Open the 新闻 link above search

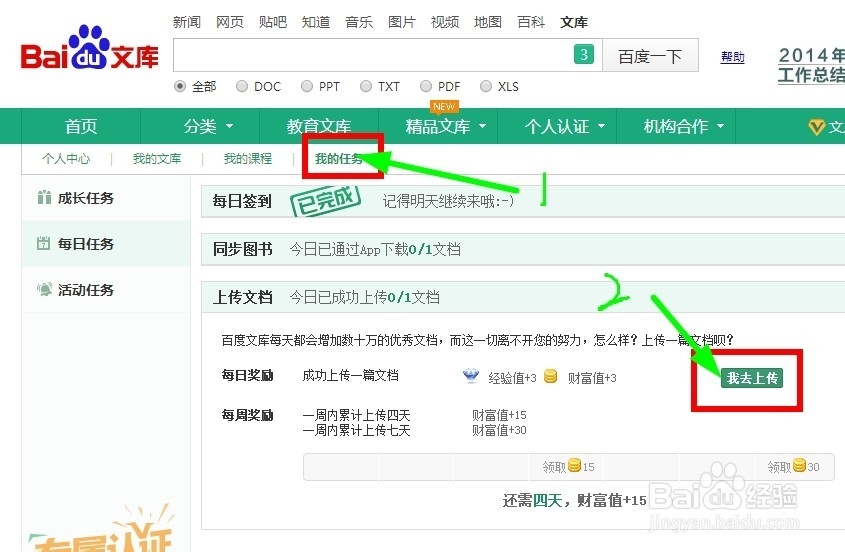click(186, 22)
